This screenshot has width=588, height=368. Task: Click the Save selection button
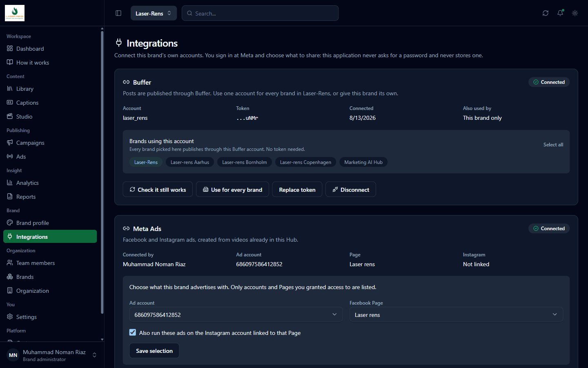[x=154, y=351]
